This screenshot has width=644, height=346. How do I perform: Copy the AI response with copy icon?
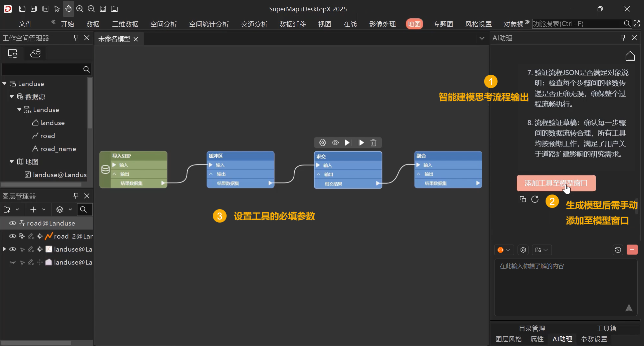pyautogui.click(x=523, y=199)
